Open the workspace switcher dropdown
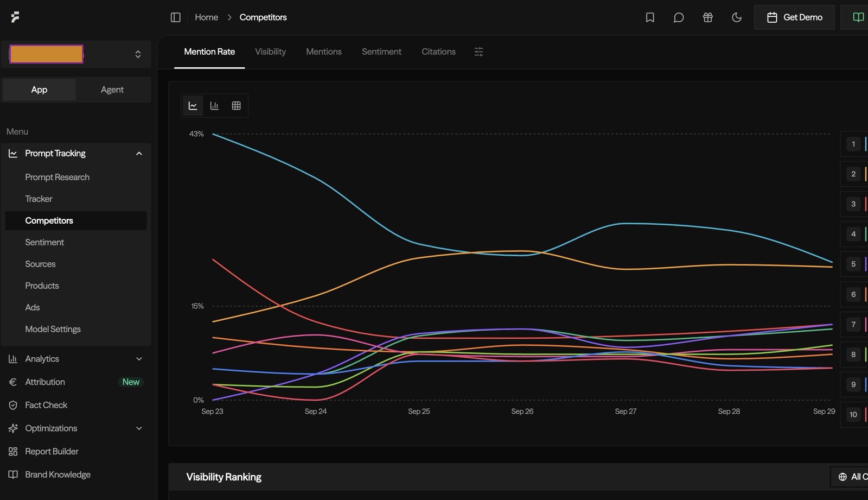This screenshot has height=500, width=868. [x=76, y=54]
